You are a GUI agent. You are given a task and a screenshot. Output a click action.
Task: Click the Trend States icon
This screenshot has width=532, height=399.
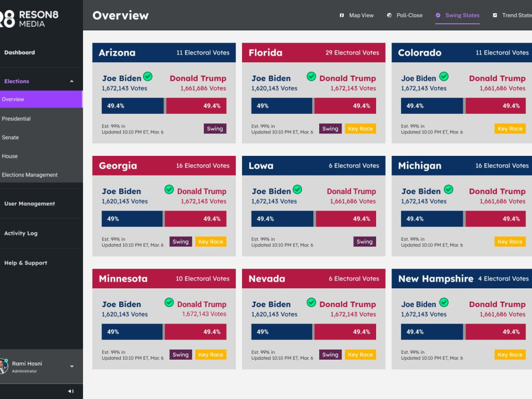click(495, 15)
